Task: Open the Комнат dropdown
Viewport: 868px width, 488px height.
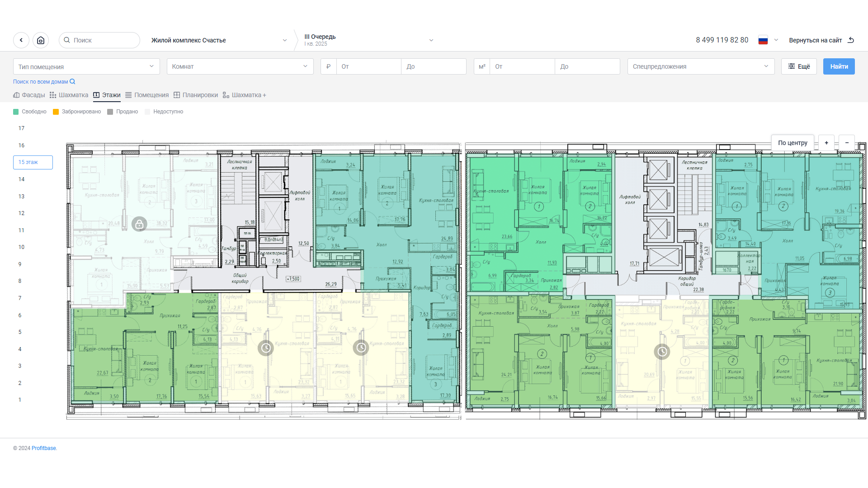Action: [x=240, y=66]
